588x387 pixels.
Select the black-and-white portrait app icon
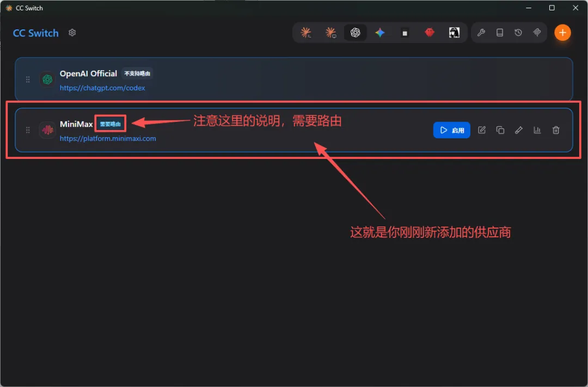[x=454, y=33]
